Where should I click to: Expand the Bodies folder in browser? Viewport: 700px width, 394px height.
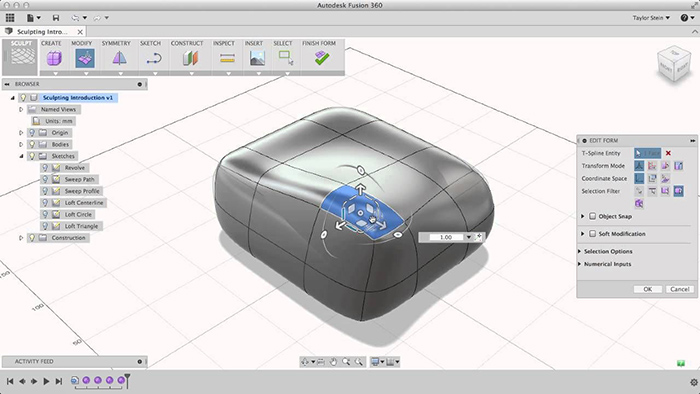coord(21,145)
